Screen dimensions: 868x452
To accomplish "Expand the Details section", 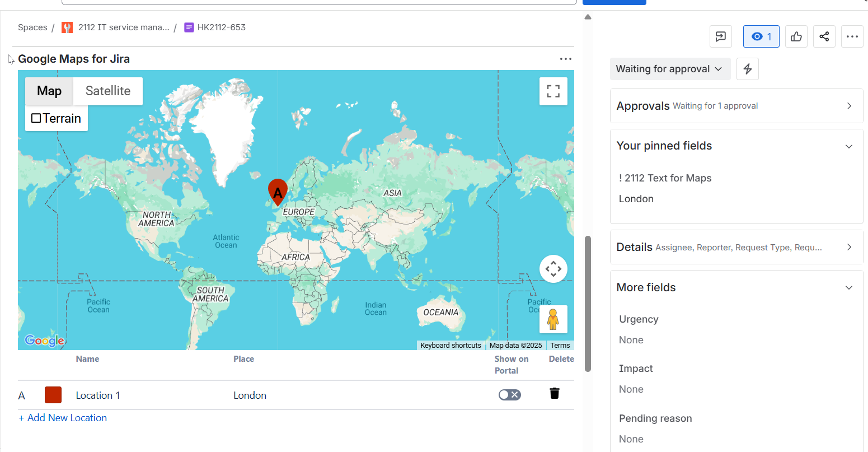I will tap(848, 247).
